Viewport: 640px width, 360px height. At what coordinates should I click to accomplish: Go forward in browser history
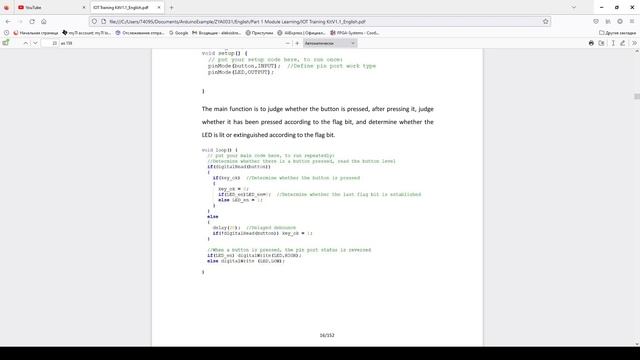(20, 21)
